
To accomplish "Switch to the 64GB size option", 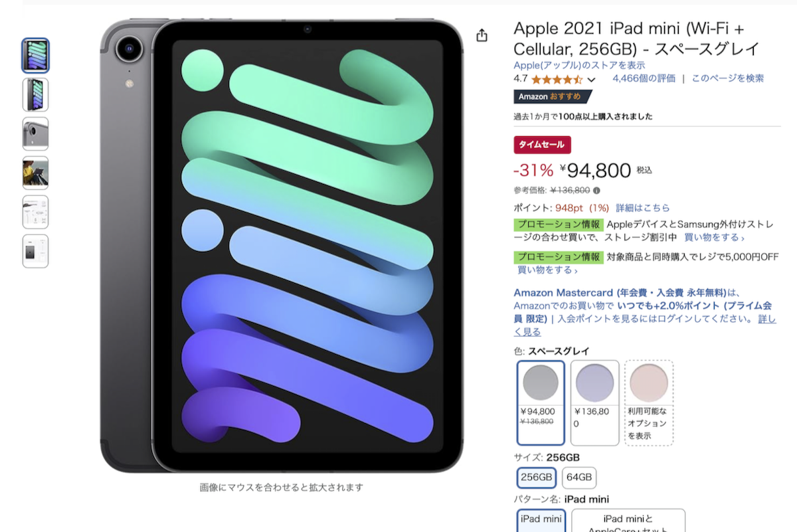I will [579, 478].
